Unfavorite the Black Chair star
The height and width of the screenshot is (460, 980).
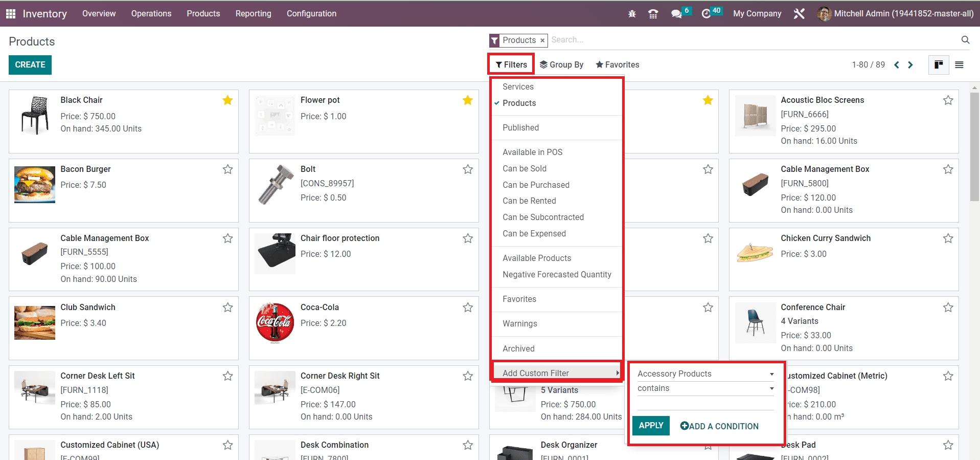[227, 100]
